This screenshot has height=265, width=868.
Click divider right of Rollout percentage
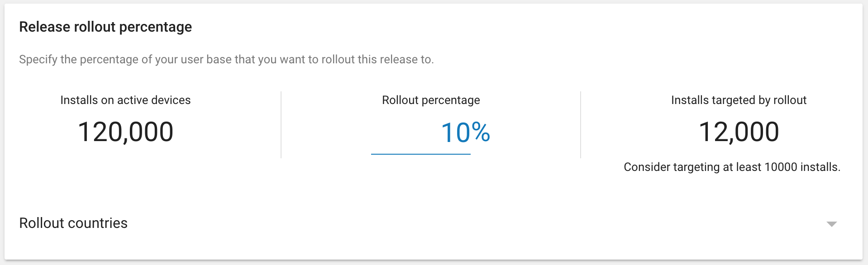581,125
